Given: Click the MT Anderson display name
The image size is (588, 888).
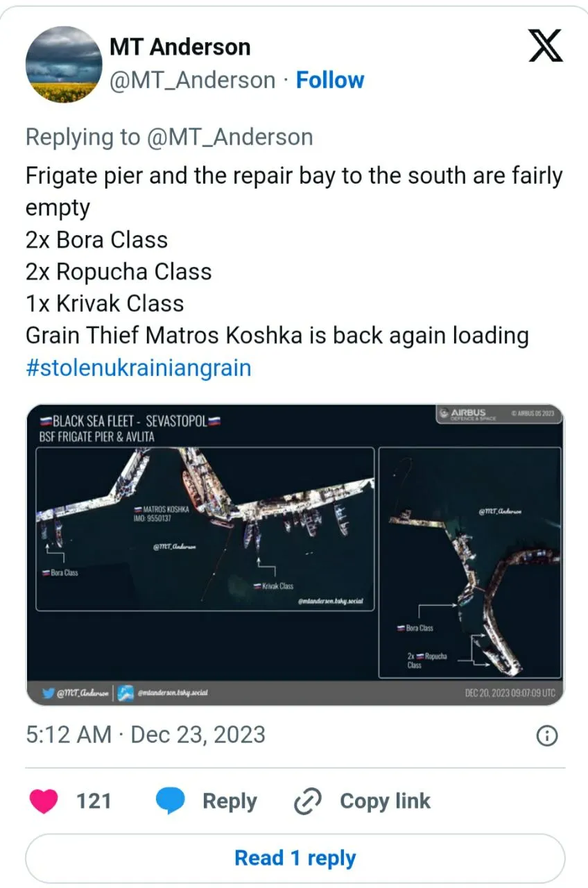Looking at the screenshot, I should point(180,47).
